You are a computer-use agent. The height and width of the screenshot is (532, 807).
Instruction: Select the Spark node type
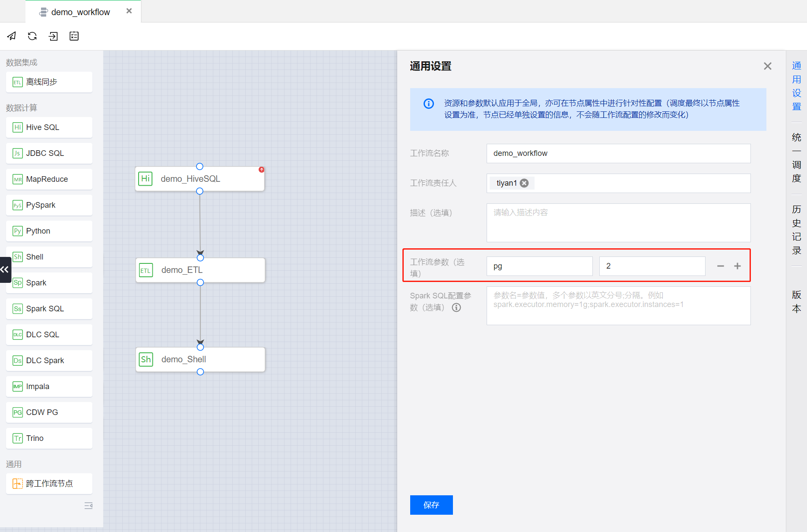49,283
